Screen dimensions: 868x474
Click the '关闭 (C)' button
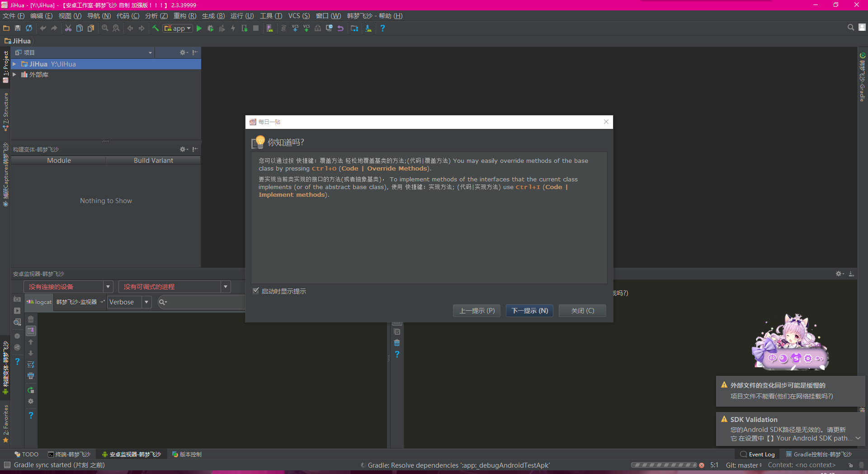click(582, 311)
